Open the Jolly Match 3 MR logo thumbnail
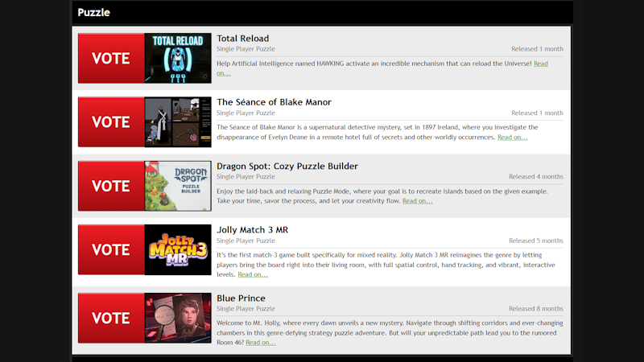This screenshot has width=644, height=362. 178,249
